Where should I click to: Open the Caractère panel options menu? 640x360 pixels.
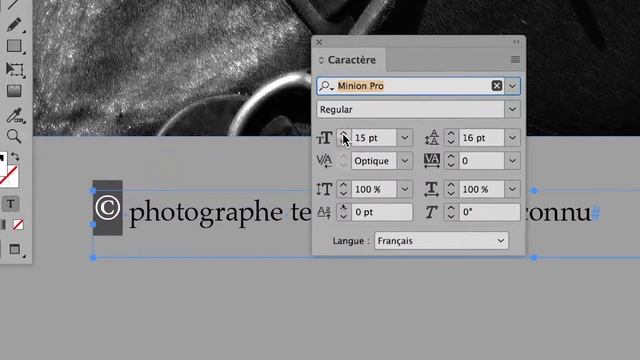coord(516,60)
